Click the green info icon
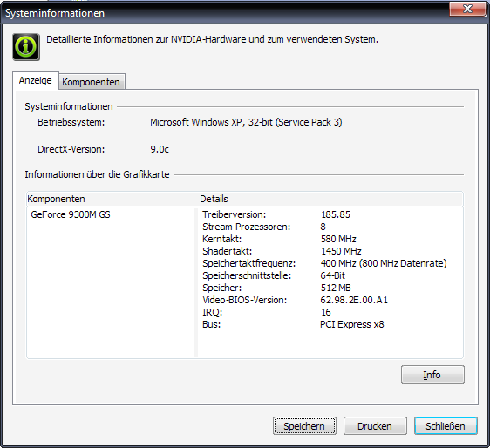Image resolution: width=490 pixels, height=448 pixels. pyautogui.click(x=26, y=47)
